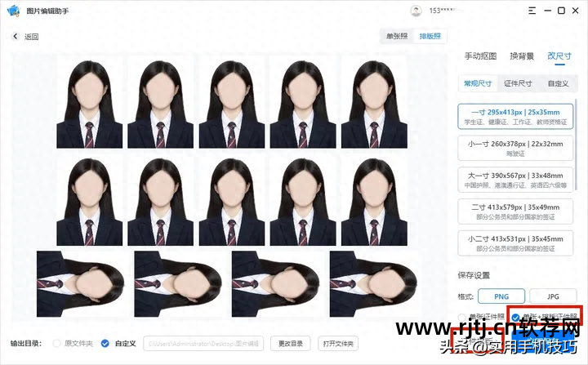The width and height of the screenshot is (588, 365).
Task: Click the 打开文件夹 button
Action: point(338,343)
